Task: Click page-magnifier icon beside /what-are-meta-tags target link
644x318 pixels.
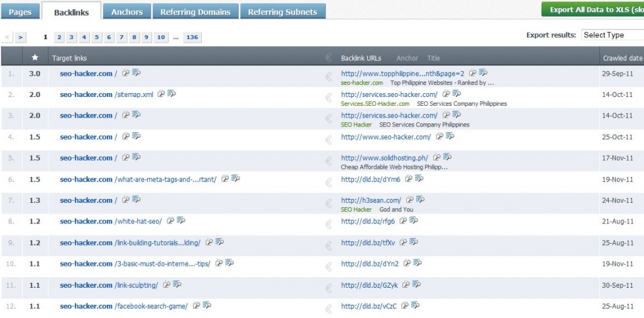Action: point(225,179)
